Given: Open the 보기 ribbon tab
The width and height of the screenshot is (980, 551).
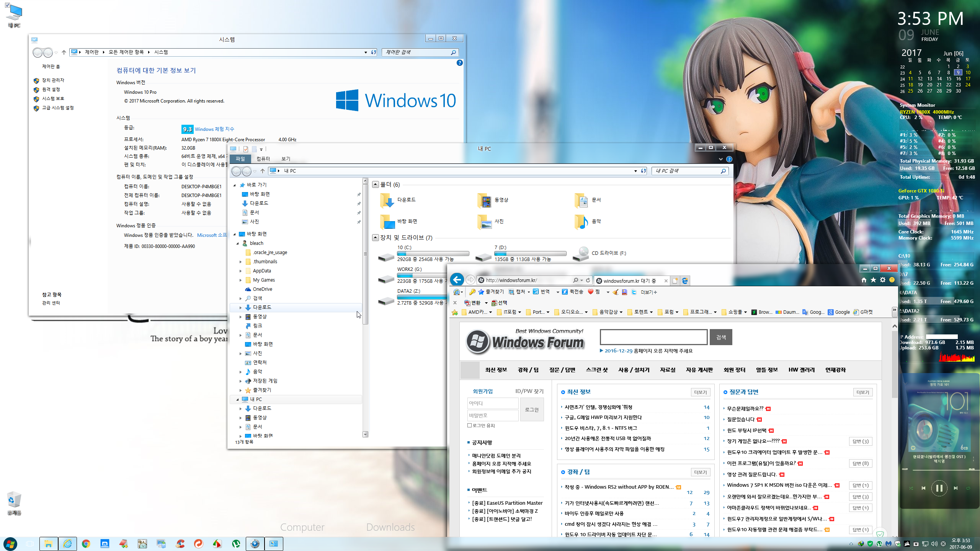Looking at the screenshot, I should 286,159.
